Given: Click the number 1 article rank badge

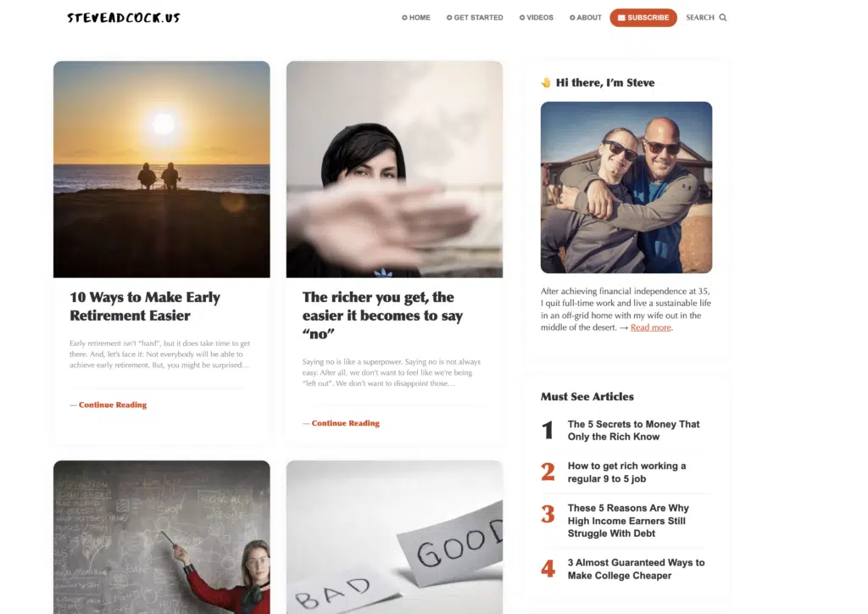Looking at the screenshot, I should click(x=548, y=430).
